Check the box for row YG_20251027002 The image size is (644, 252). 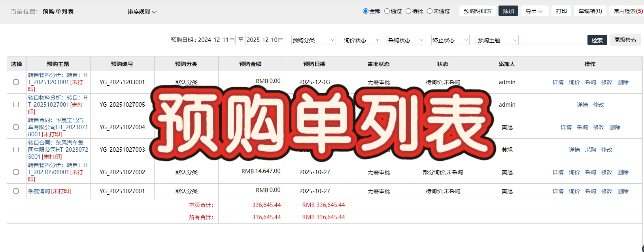16,172
